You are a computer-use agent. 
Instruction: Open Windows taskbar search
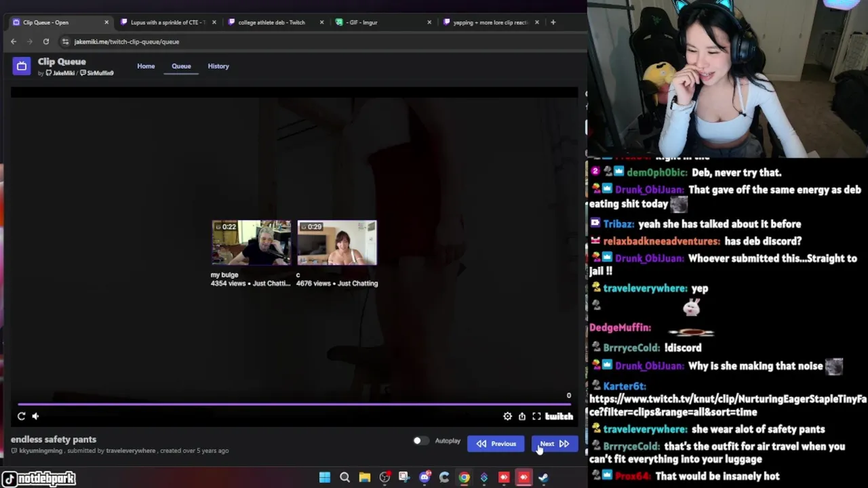(344, 477)
